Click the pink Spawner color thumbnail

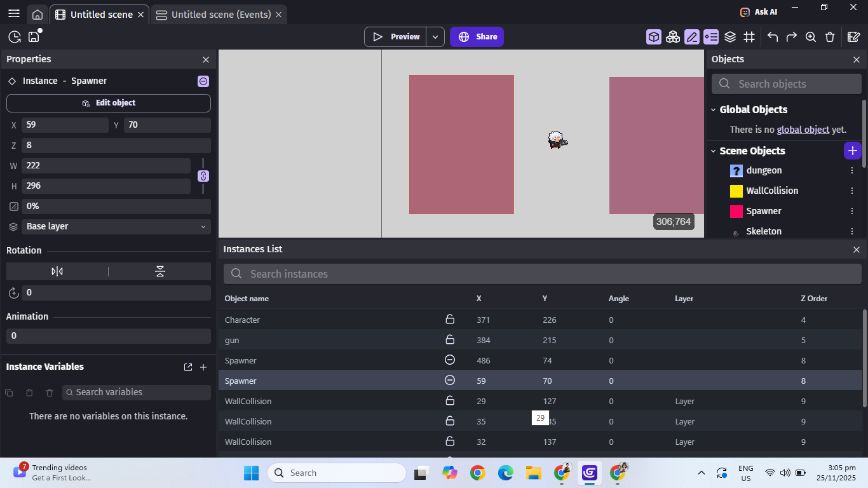click(736, 212)
